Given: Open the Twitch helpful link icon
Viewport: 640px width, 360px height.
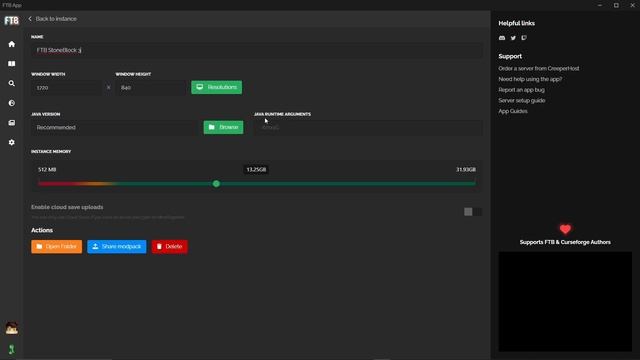Looking at the screenshot, I should 524,38.
